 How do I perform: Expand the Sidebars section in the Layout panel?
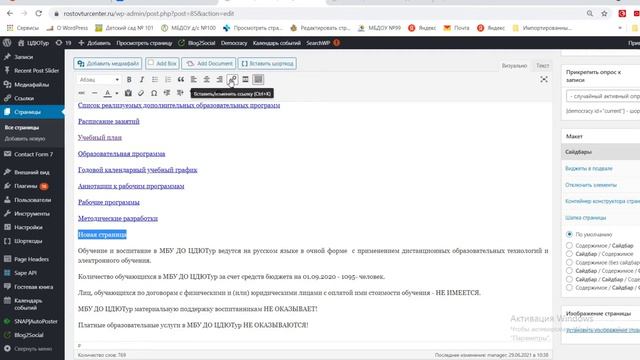600,152
